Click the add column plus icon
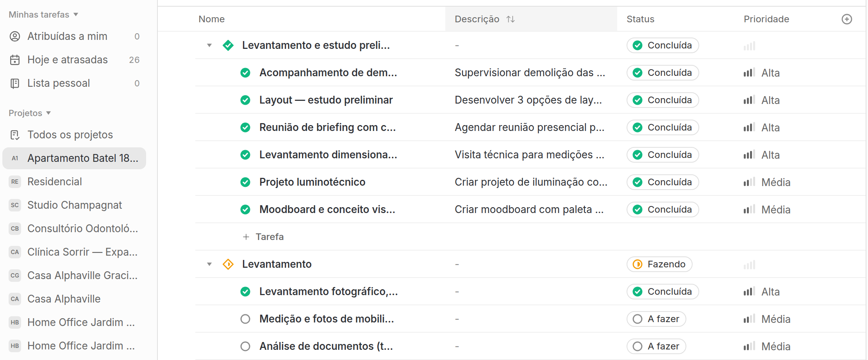Viewport: 868px width, 360px height. pyautogui.click(x=847, y=19)
